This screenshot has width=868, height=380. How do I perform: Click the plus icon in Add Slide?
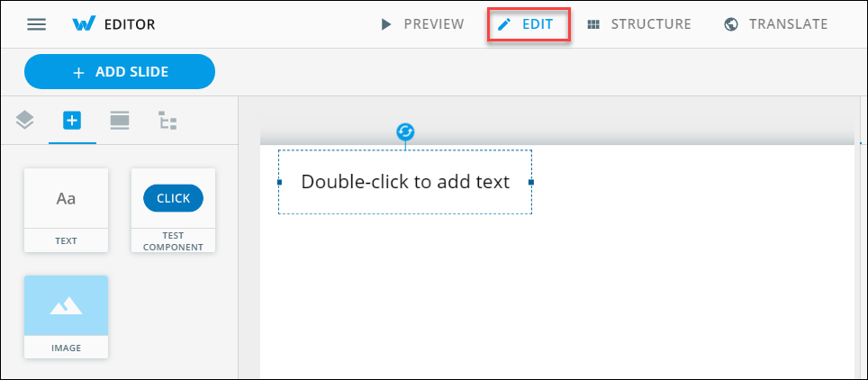[x=78, y=72]
